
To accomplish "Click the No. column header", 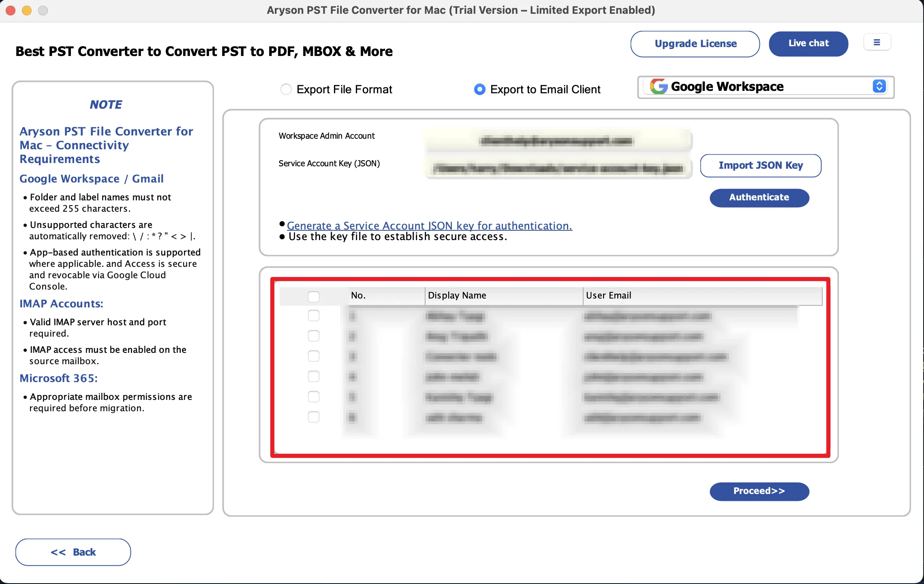I will tap(387, 296).
